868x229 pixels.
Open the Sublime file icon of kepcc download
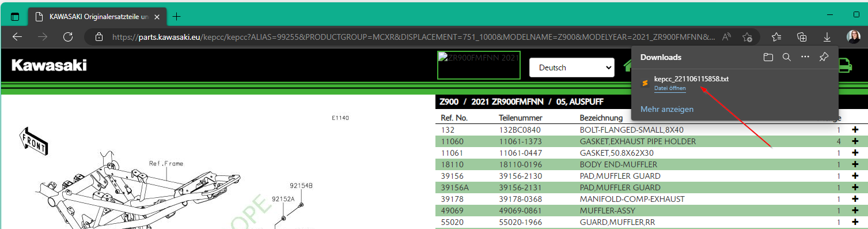[x=645, y=83]
